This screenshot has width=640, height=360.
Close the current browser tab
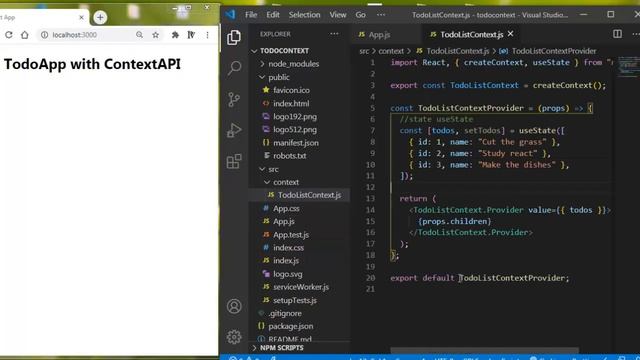point(81,18)
